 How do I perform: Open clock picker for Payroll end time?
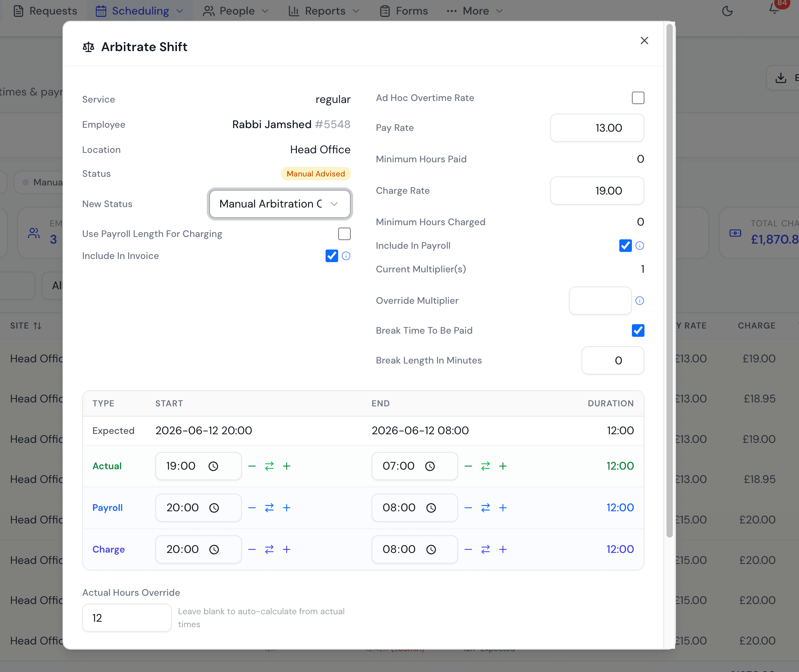[431, 508]
